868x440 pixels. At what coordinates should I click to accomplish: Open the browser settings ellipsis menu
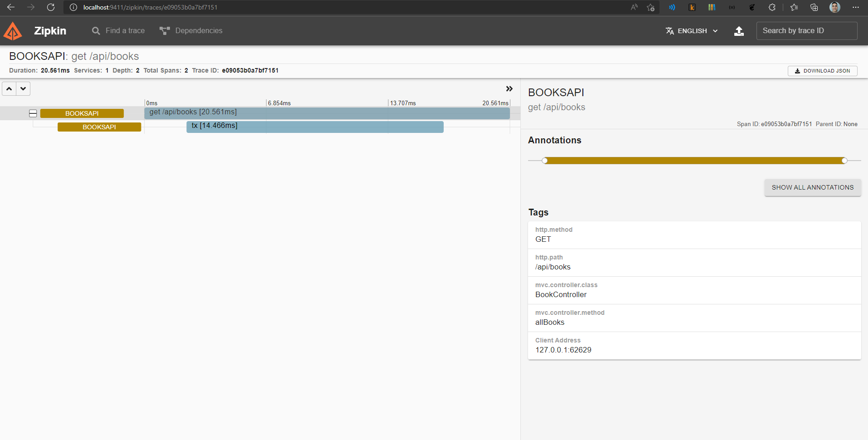pyautogui.click(x=856, y=7)
